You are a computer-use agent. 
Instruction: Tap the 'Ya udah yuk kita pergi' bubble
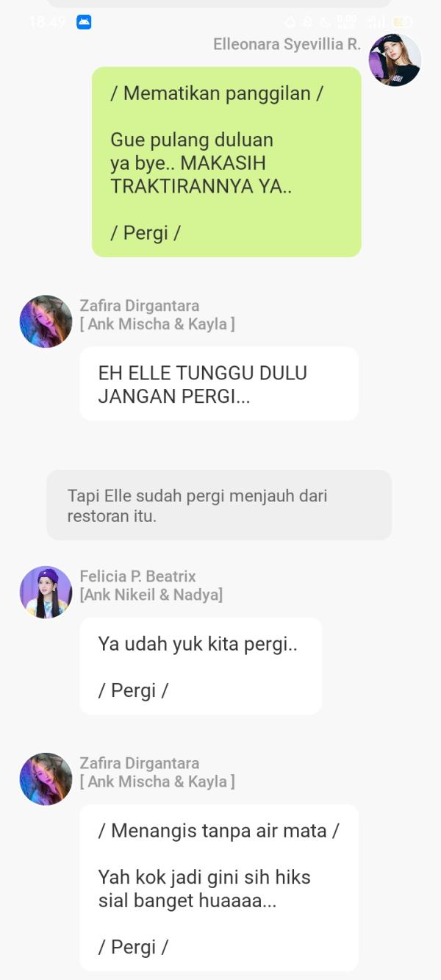[201, 666]
